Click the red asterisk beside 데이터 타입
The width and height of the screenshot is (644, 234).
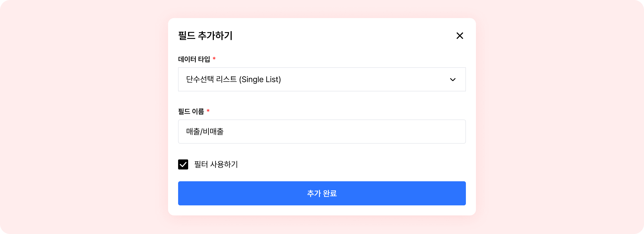(214, 59)
